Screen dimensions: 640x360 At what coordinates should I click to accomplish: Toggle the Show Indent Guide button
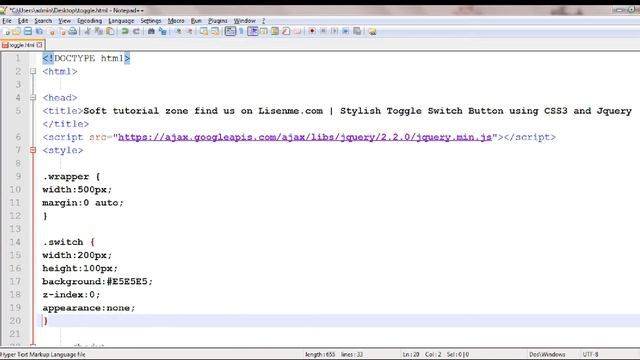point(253,31)
